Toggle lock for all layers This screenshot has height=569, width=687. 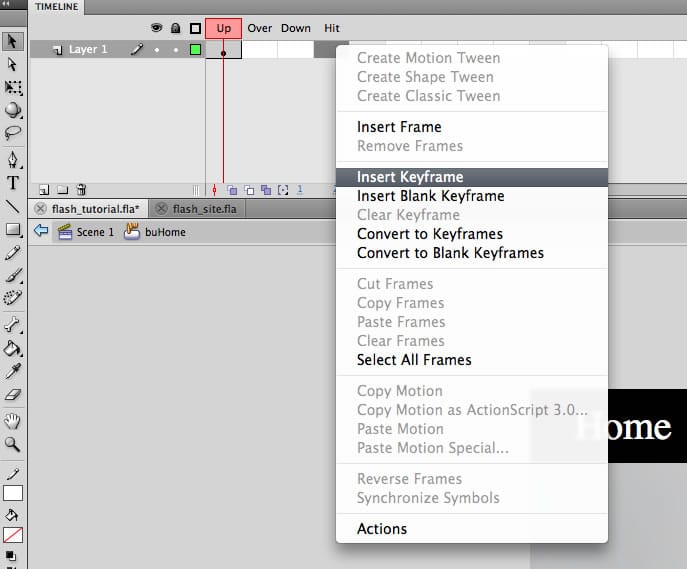[176, 28]
